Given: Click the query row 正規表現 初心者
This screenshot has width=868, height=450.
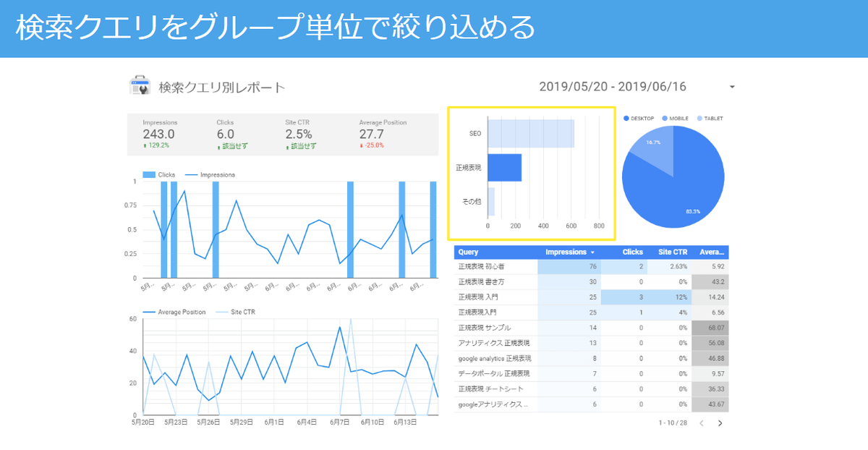Looking at the screenshot, I should tap(592, 267).
